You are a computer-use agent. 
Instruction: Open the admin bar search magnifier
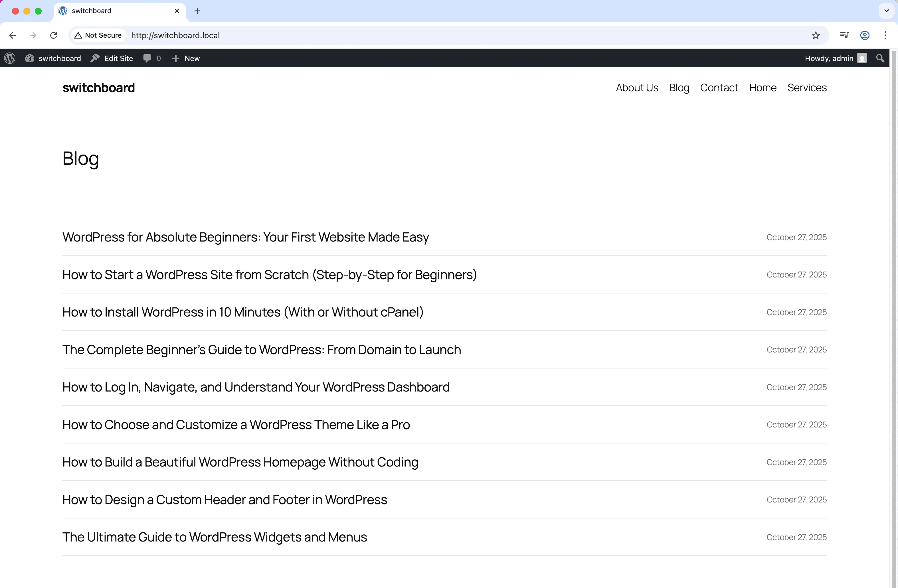[880, 58]
